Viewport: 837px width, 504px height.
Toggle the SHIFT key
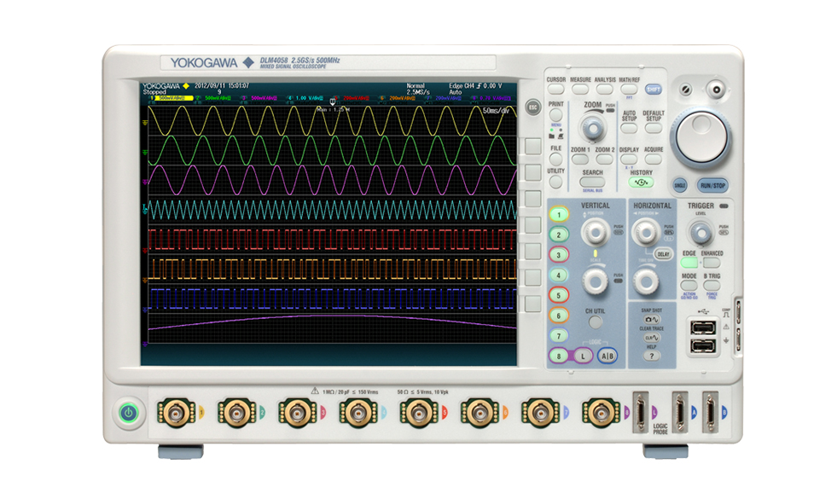[653, 89]
